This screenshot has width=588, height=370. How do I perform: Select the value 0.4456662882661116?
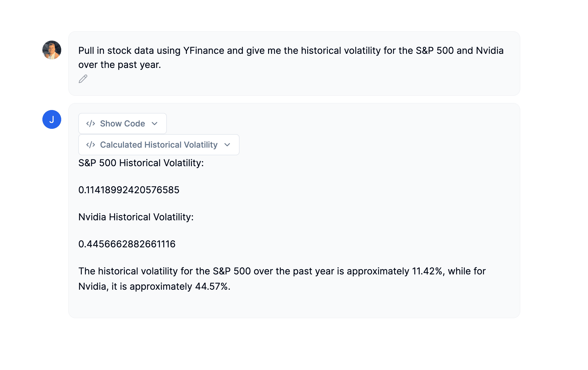127,244
